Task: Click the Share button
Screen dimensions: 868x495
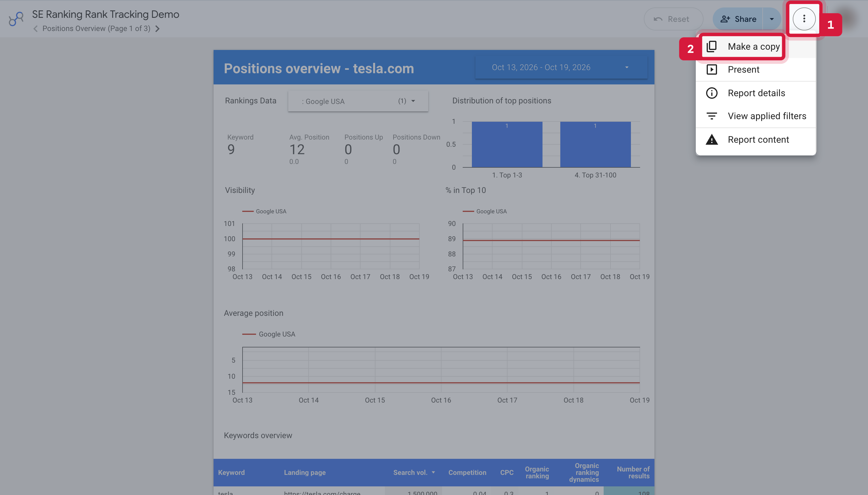Action: (738, 19)
